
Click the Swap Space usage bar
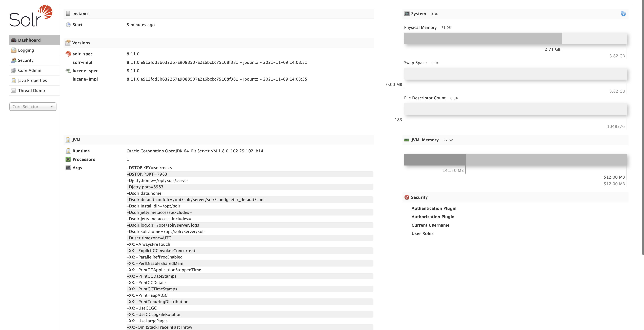pyautogui.click(x=515, y=74)
